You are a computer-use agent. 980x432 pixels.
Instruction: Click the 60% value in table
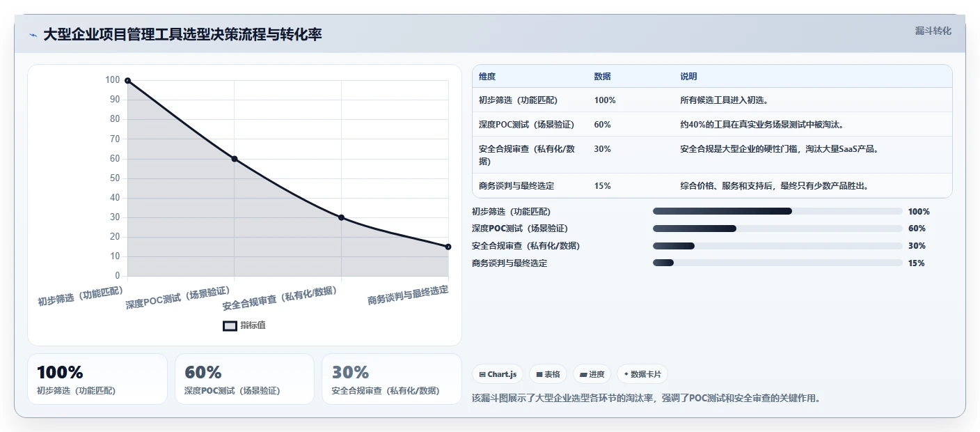[603, 125]
